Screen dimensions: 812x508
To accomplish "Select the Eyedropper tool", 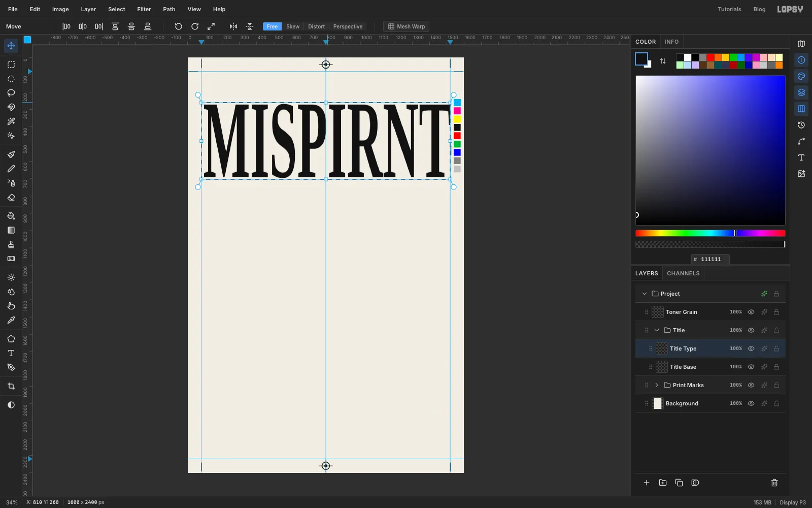I will (11, 320).
